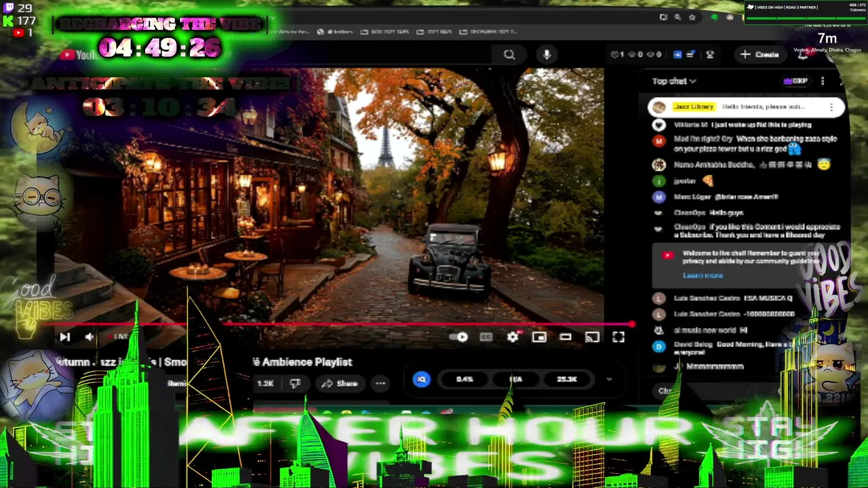Open playlist queue icon with blue dot
The height and width of the screenshot is (488, 868).
pyautogui.click(x=690, y=55)
